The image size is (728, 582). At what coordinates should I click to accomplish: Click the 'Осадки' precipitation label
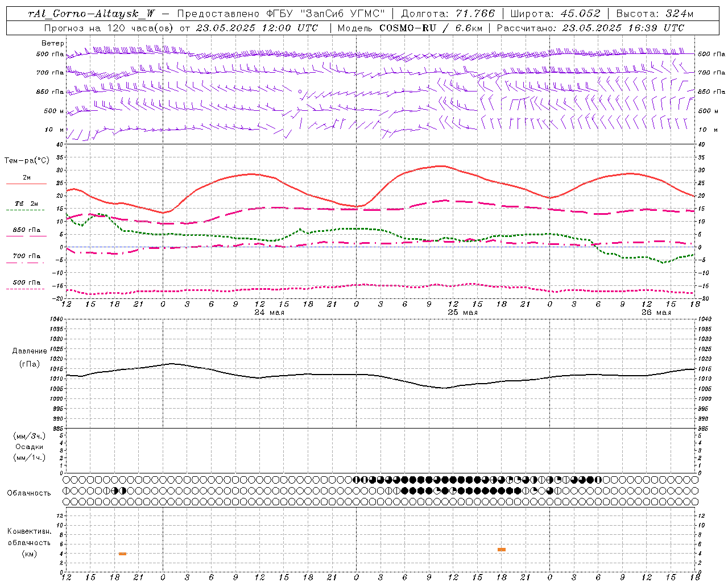[x=30, y=447]
